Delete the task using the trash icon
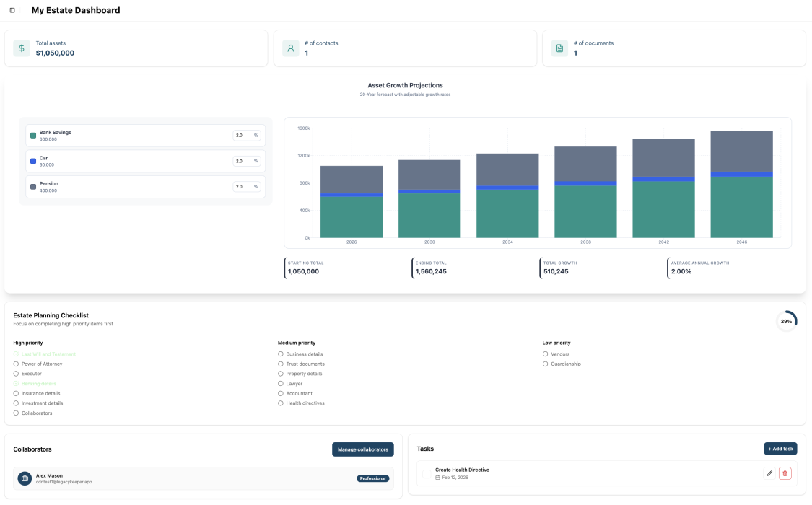 click(785, 473)
